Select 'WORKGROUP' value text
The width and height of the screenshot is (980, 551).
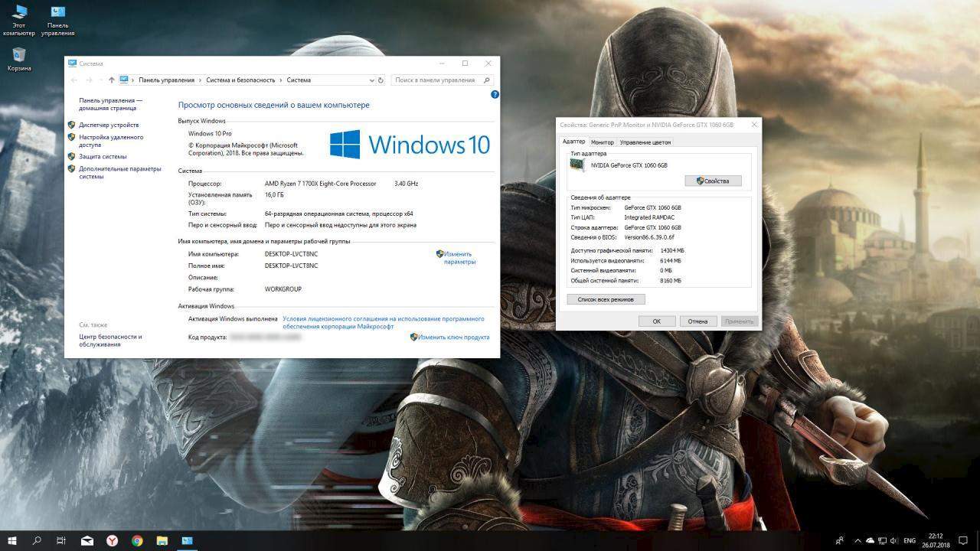click(x=283, y=289)
